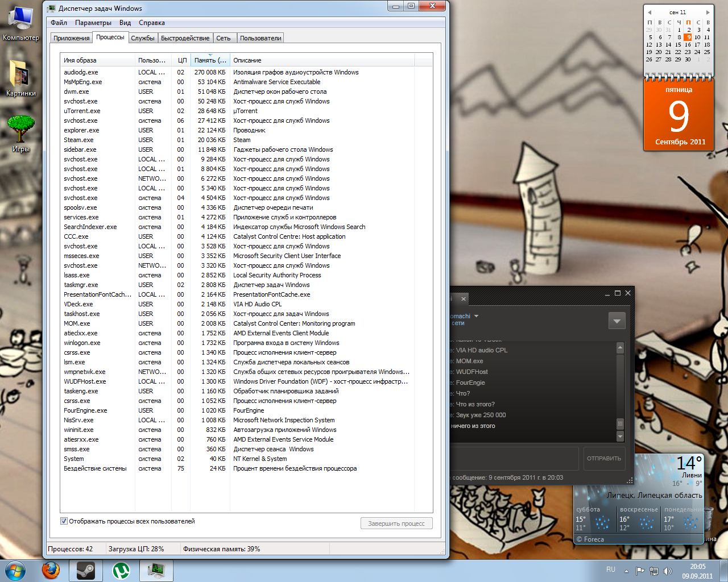The height and width of the screenshot is (582, 728).
Task: Open the network tray icon
Action: click(x=654, y=571)
